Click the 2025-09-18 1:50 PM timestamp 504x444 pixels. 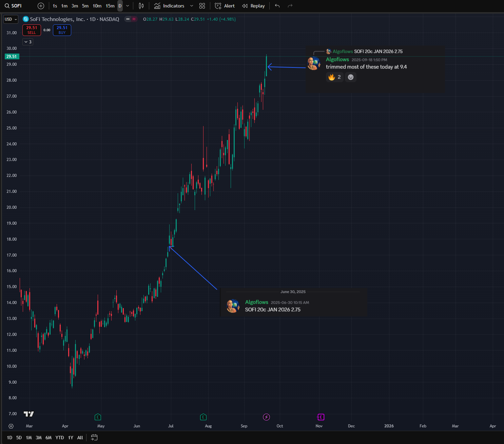(x=369, y=60)
